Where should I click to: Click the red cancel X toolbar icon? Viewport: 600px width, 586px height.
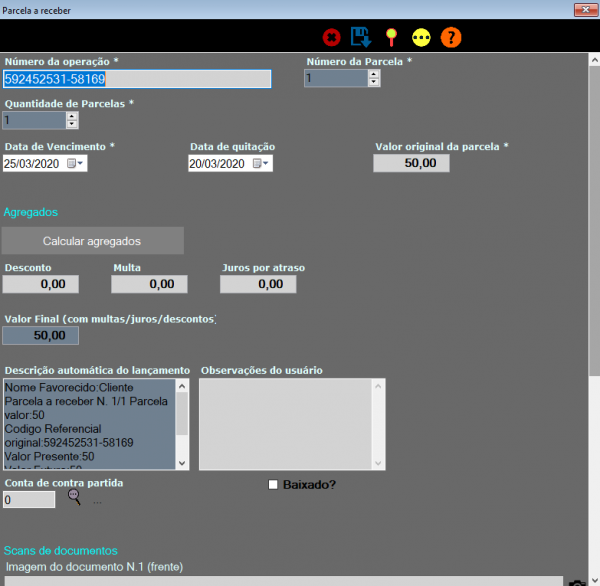point(331,38)
